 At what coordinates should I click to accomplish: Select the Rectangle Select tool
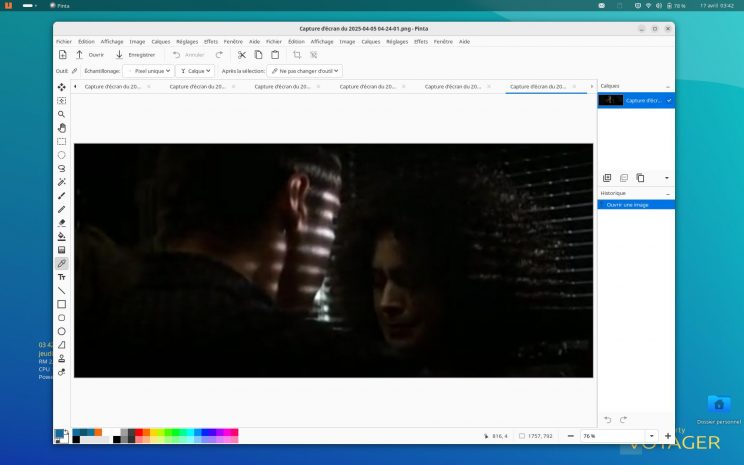62,141
